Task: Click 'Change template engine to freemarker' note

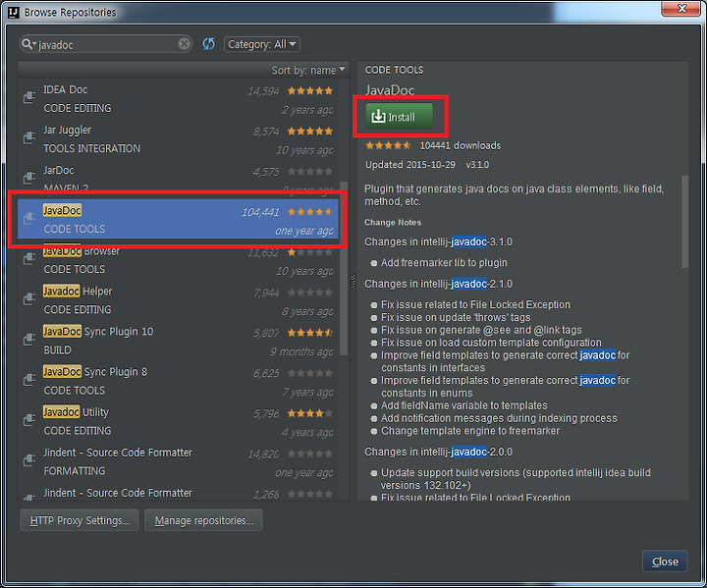Action: pyautogui.click(x=470, y=431)
